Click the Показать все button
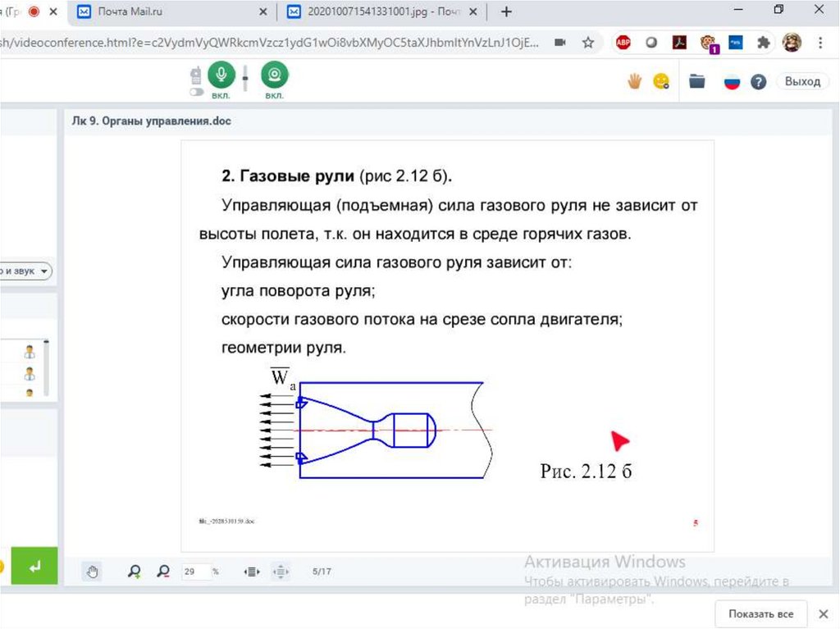Screen dimensions: 840x629 coord(760,613)
